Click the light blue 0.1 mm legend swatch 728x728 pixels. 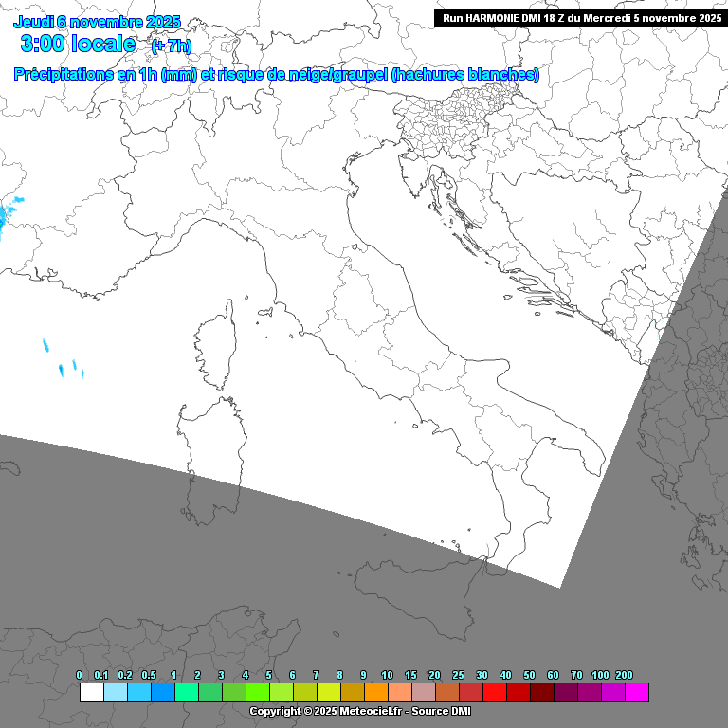click(116, 693)
